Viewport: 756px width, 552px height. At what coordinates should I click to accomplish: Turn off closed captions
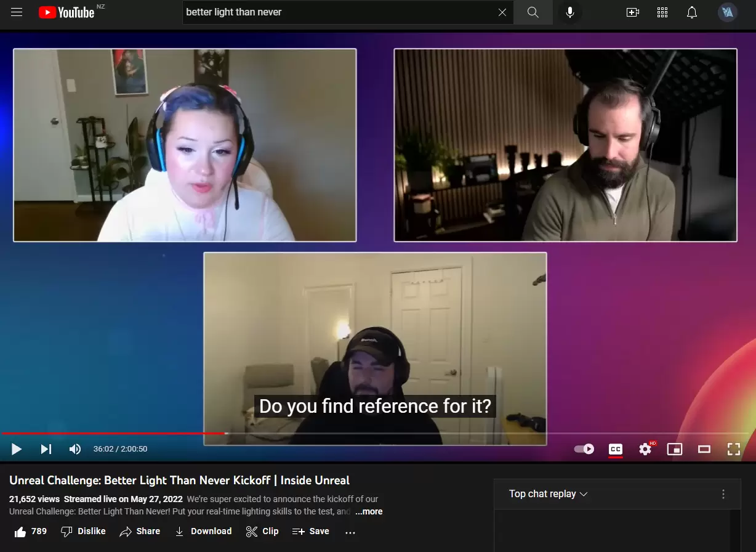pyautogui.click(x=615, y=449)
